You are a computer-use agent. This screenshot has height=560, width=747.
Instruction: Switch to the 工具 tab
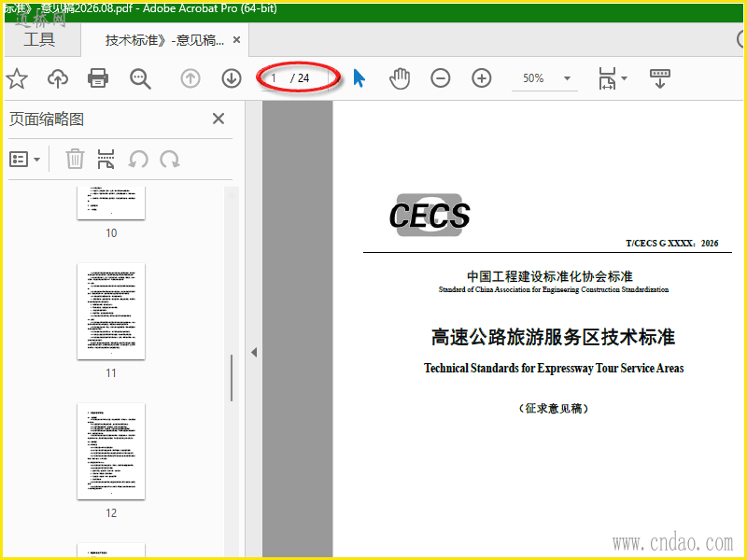click(x=39, y=40)
